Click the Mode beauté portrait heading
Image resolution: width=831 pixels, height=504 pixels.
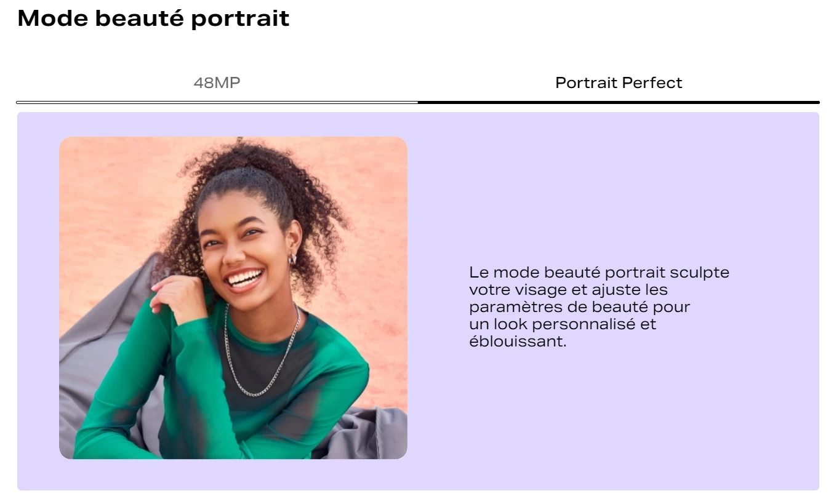tap(153, 18)
